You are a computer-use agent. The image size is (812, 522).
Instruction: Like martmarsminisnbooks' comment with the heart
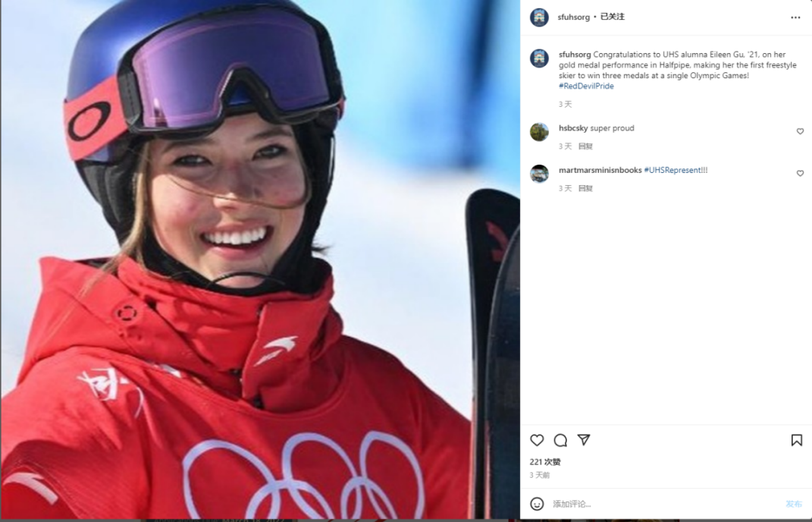tap(800, 173)
